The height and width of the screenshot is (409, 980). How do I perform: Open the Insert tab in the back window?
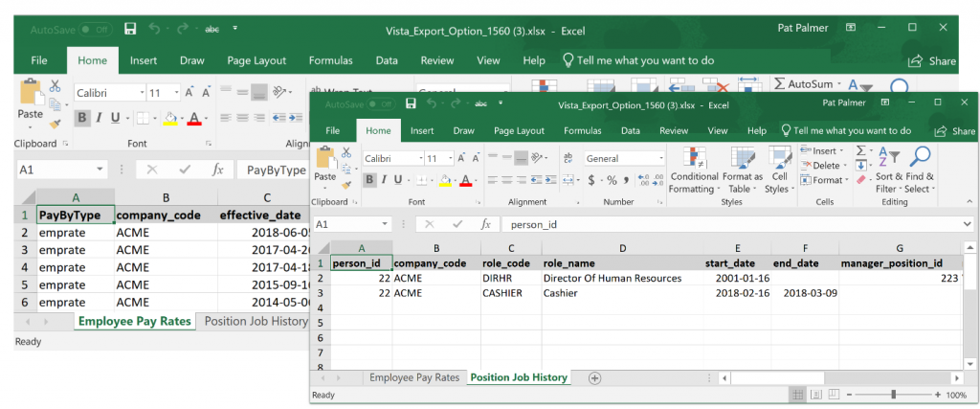(144, 60)
